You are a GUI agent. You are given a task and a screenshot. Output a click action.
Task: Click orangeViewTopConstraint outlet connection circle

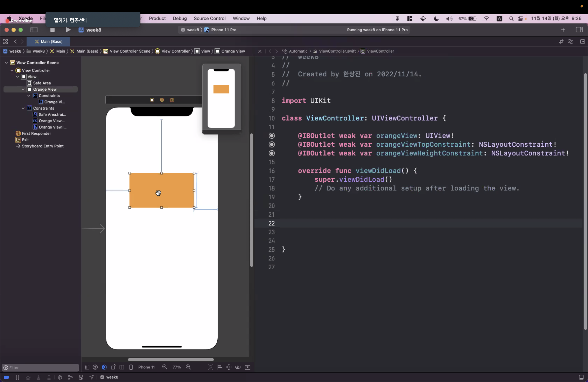[271, 144]
